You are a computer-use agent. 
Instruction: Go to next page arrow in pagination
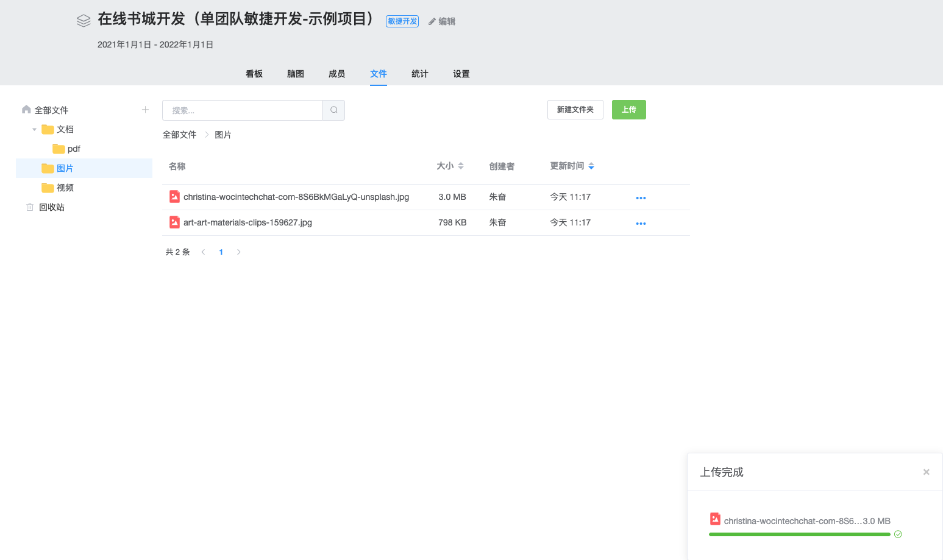[239, 252]
